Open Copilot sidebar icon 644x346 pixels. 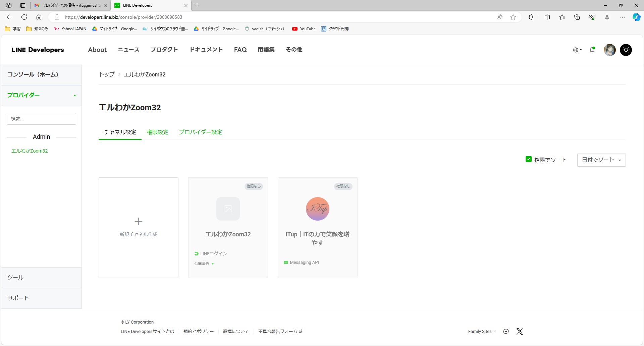(x=636, y=17)
